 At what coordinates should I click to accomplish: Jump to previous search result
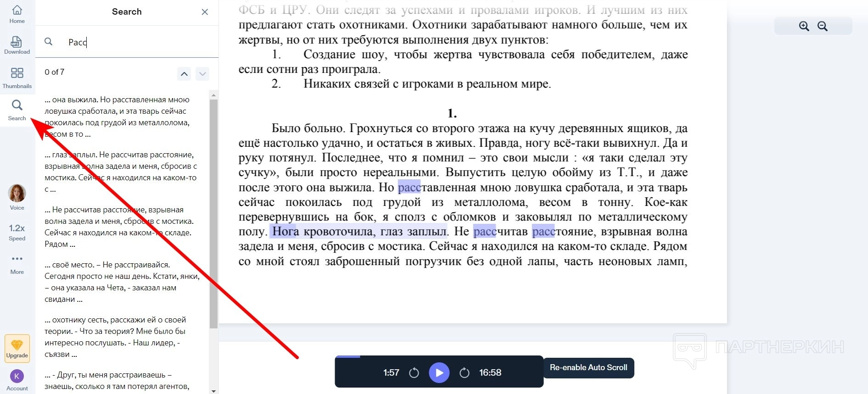(x=184, y=73)
